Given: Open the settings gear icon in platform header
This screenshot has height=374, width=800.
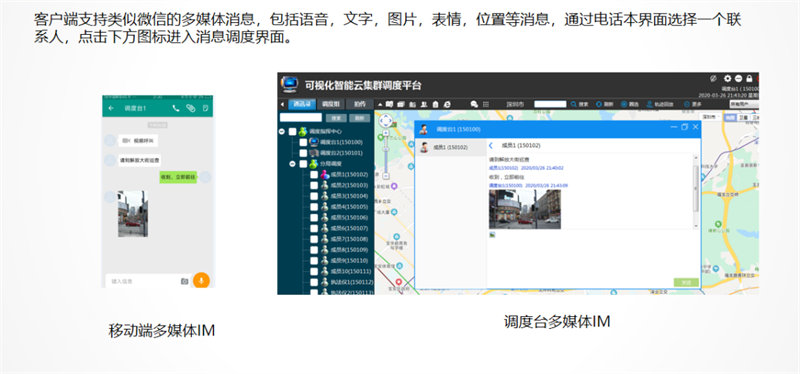Looking at the screenshot, I should [728, 79].
